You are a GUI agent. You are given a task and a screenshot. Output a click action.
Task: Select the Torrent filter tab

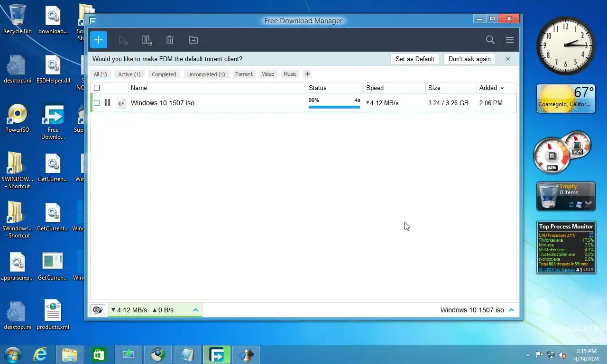[x=244, y=74]
